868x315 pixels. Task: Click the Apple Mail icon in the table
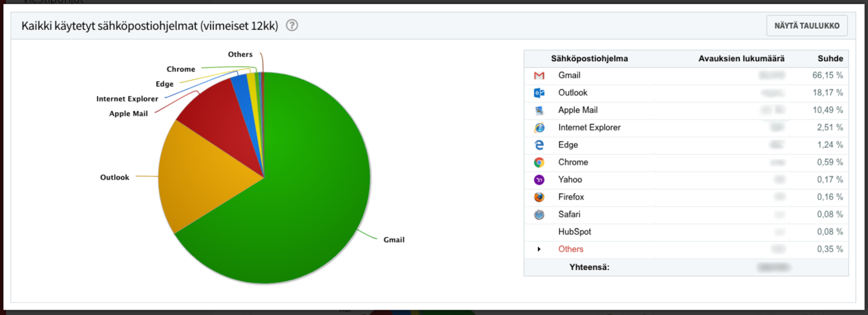539,110
